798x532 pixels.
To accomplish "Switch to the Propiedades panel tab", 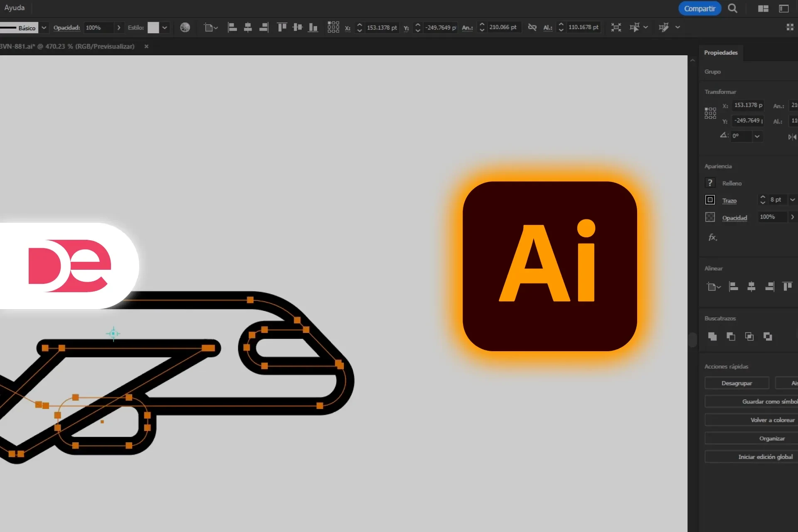I will pos(721,53).
